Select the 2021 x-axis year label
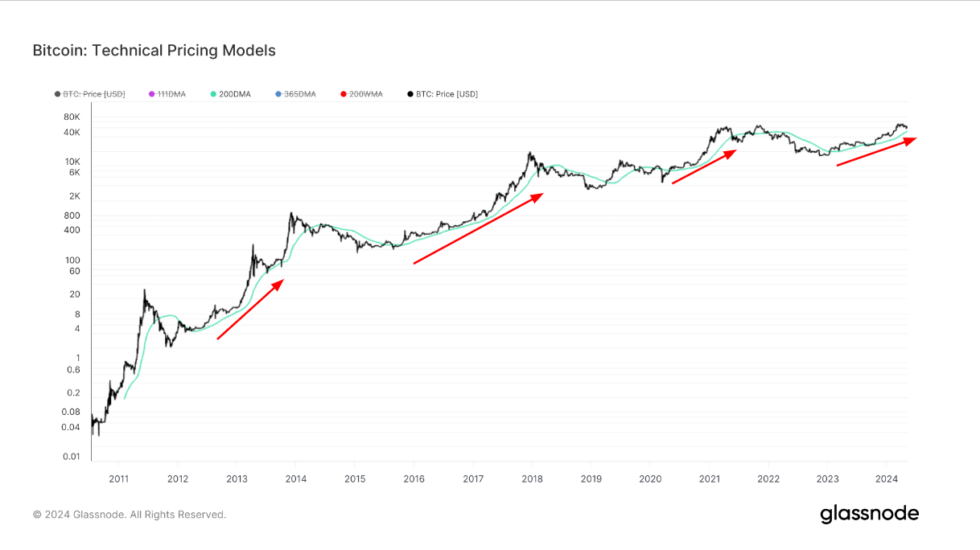Viewport: 980px width, 550px height. coord(709,479)
